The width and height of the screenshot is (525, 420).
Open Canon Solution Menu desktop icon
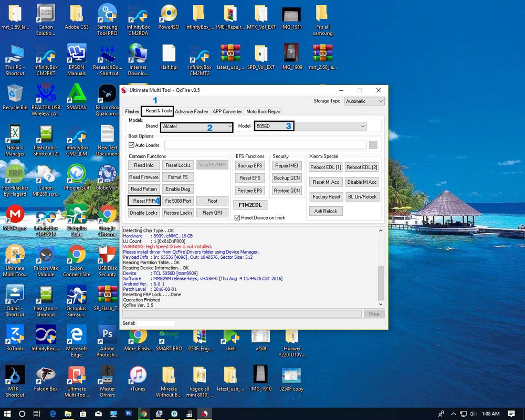coord(46,19)
